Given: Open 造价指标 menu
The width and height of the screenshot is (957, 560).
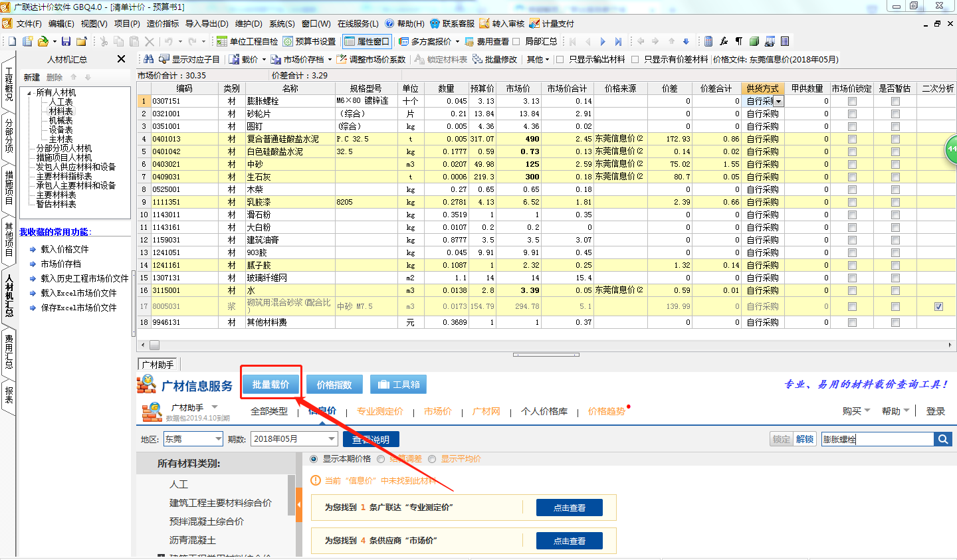Looking at the screenshot, I should pyautogui.click(x=163, y=23).
